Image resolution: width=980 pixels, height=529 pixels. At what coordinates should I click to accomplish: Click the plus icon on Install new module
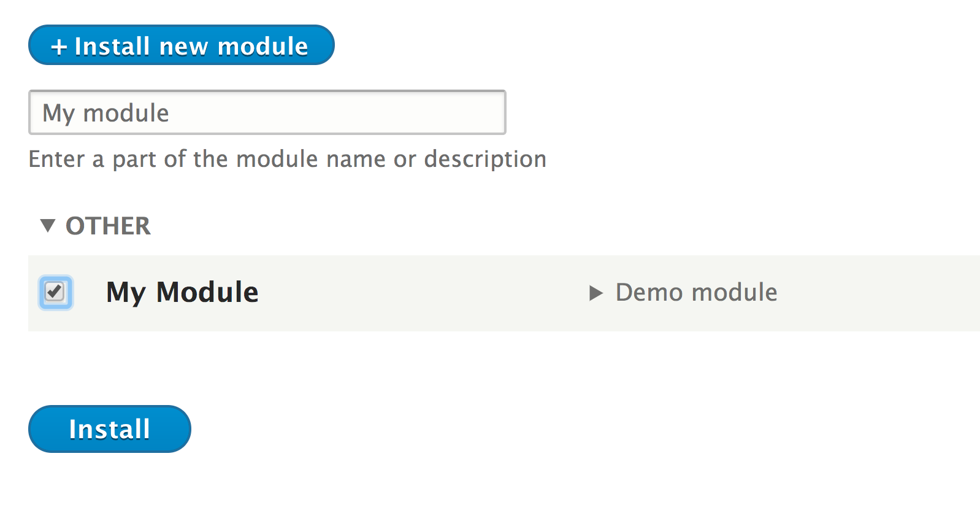coord(59,47)
